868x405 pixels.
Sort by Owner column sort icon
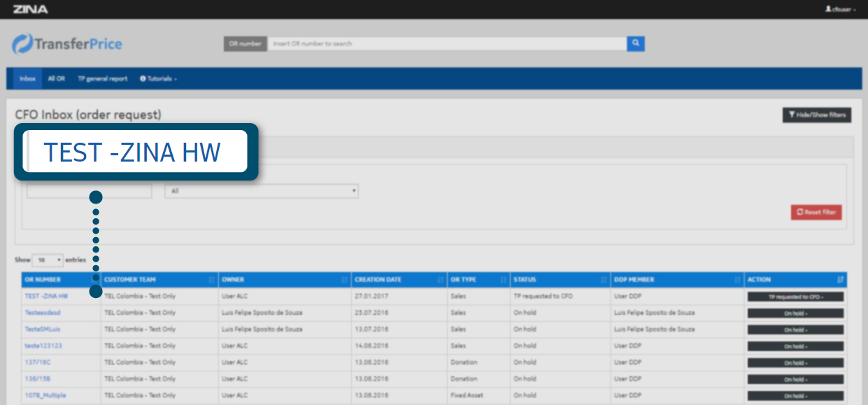(x=344, y=280)
